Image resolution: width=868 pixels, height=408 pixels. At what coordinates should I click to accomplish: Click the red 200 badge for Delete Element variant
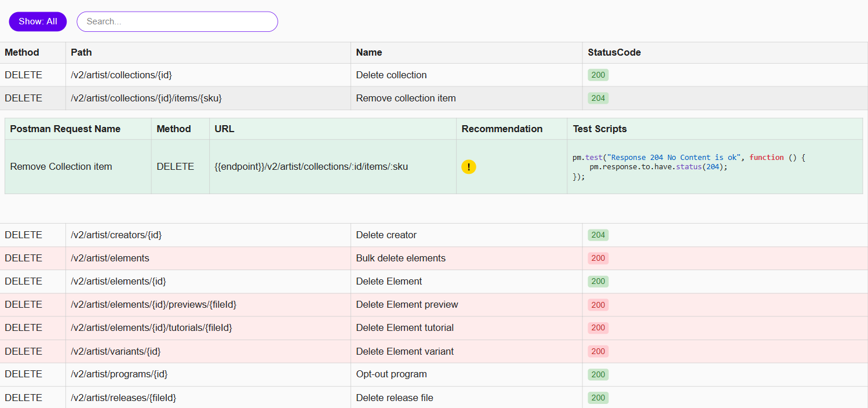tap(598, 351)
